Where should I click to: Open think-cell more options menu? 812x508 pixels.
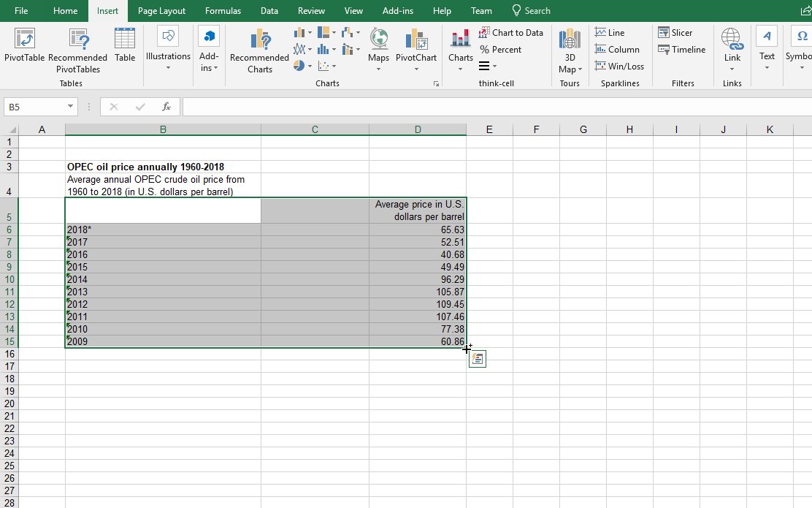[x=487, y=66]
